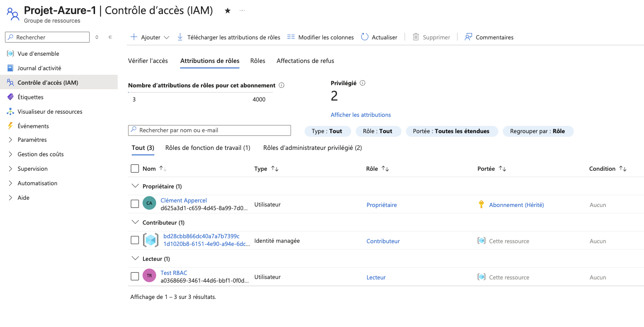Click the Événements lightning bolt icon
The width and height of the screenshot is (644, 327).
(10, 126)
